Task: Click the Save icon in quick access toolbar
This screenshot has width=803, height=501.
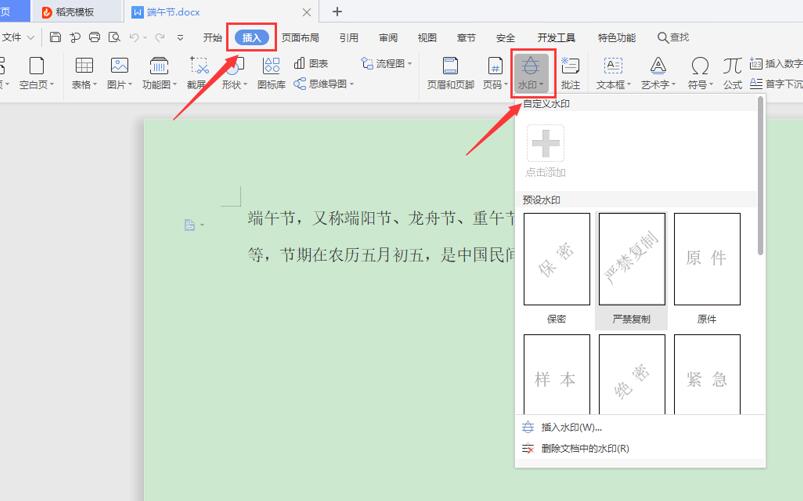Action: click(55, 37)
